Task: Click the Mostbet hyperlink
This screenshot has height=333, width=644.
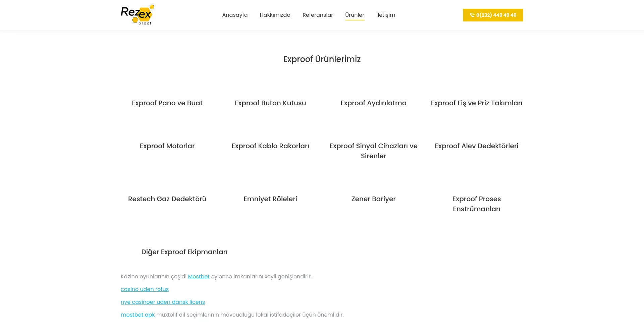Action: point(199,277)
